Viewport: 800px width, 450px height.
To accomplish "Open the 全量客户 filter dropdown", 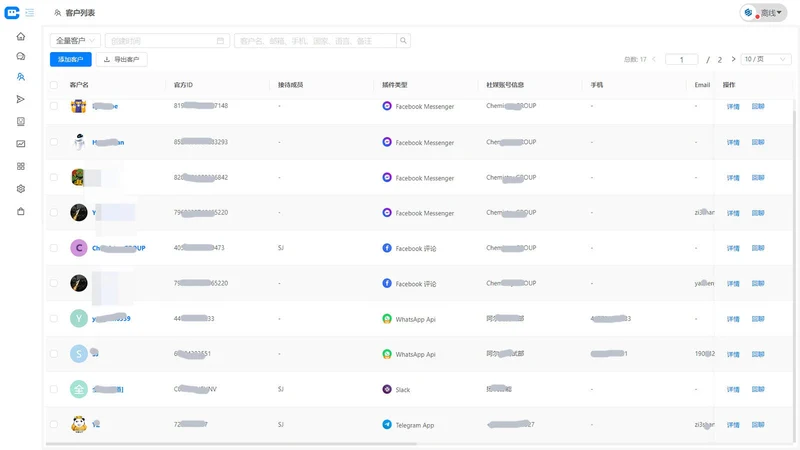I will [75, 41].
